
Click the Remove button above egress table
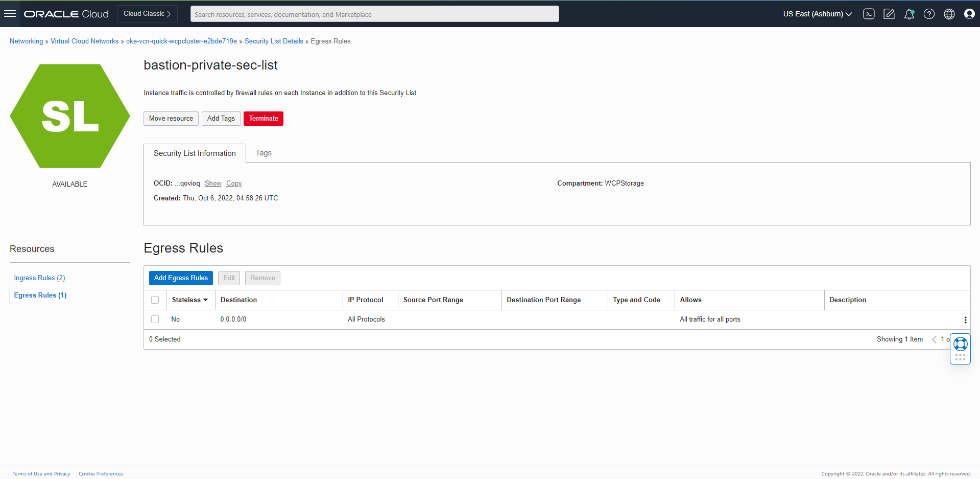click(x=262, y=278)
